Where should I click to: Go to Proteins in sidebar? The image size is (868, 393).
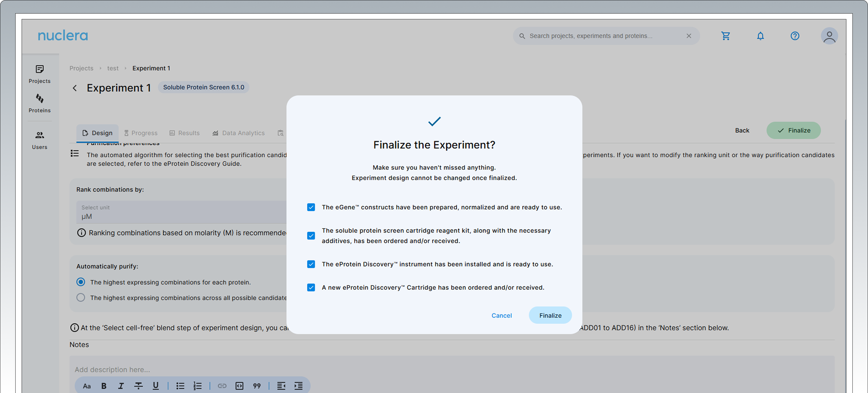pos(40,103)
